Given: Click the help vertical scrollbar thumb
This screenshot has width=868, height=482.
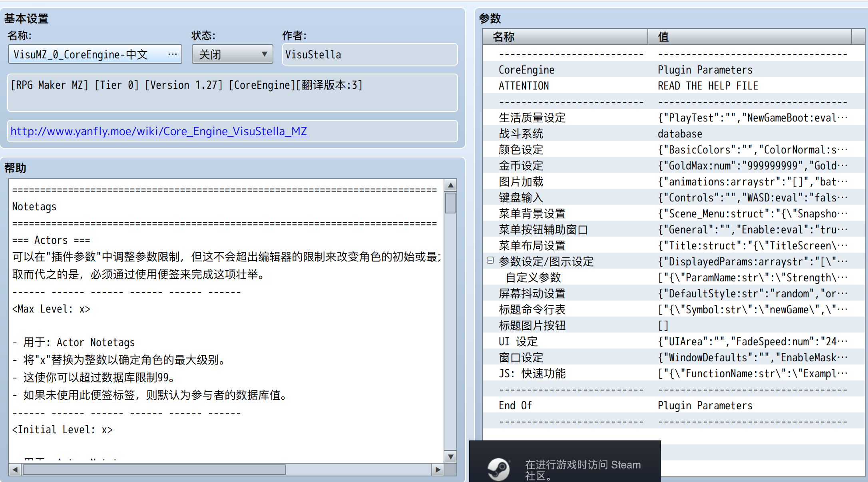Looking at the screenshot, I should [x=451, y=203].
